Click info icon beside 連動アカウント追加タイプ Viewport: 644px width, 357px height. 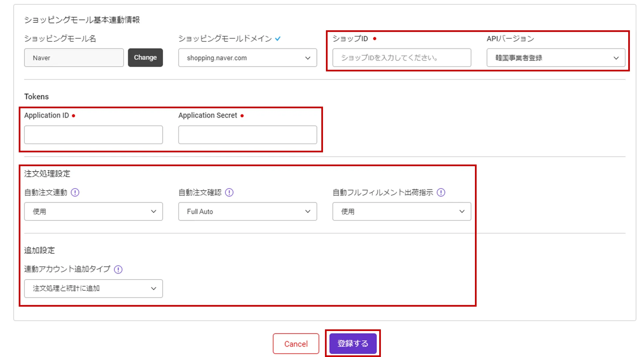118,269
